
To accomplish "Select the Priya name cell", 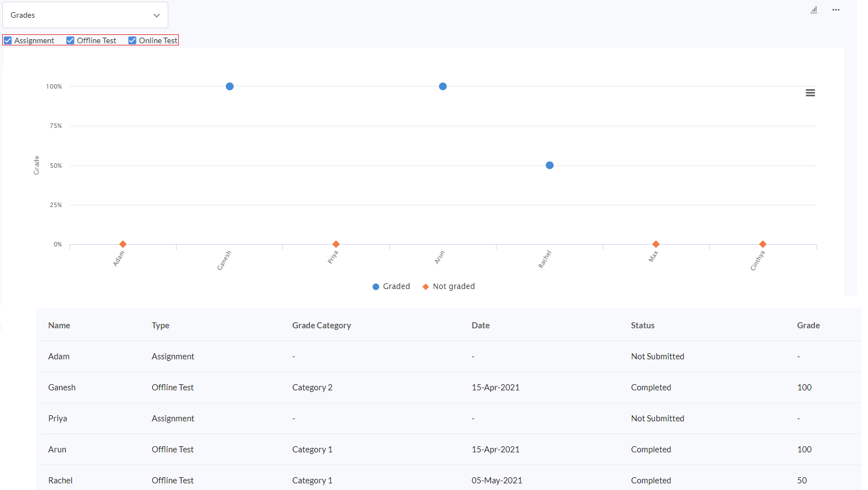I will [58, 419].
